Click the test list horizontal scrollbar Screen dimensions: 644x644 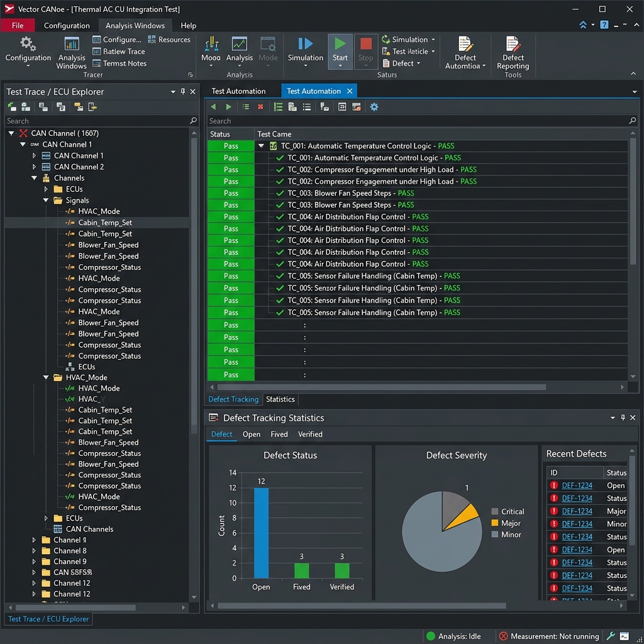(x=381, y=387)
